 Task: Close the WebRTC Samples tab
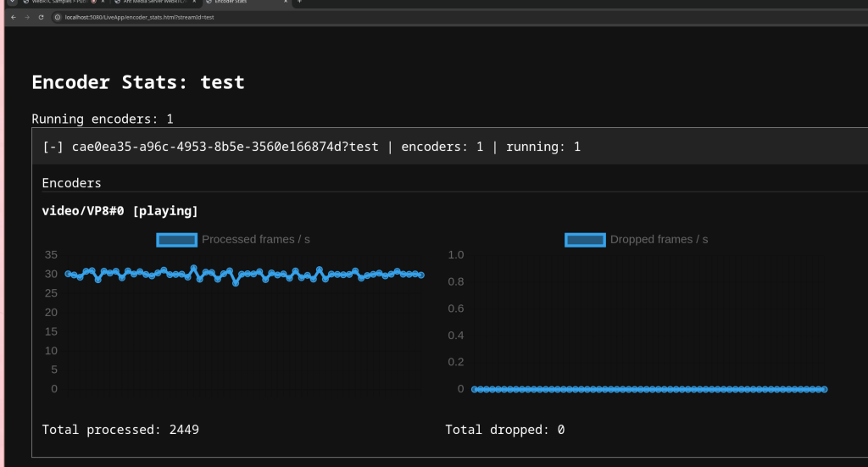tap(103, 2)
